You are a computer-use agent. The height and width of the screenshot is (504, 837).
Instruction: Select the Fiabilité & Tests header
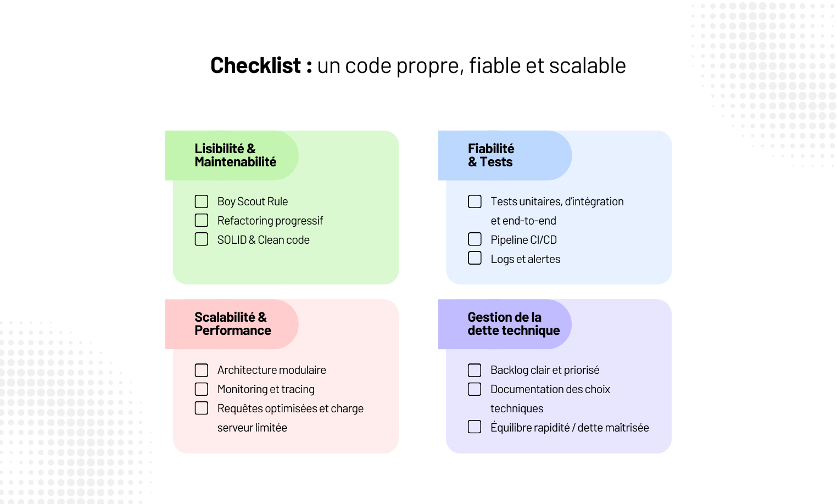click(x=490, y=155)
